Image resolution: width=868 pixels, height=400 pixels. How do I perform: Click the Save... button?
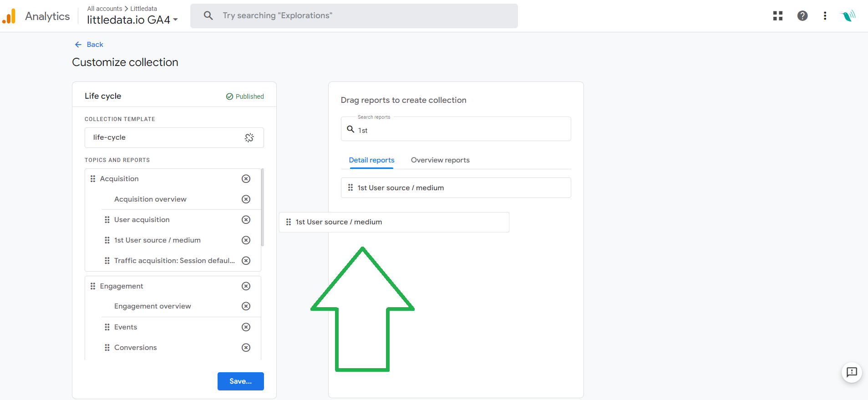[240, 381]
